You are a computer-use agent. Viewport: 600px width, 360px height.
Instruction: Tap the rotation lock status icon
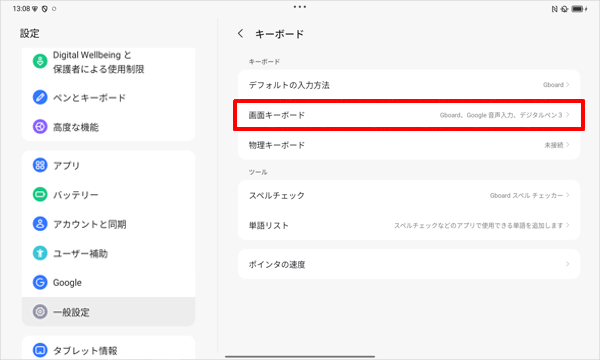(564, 9)
